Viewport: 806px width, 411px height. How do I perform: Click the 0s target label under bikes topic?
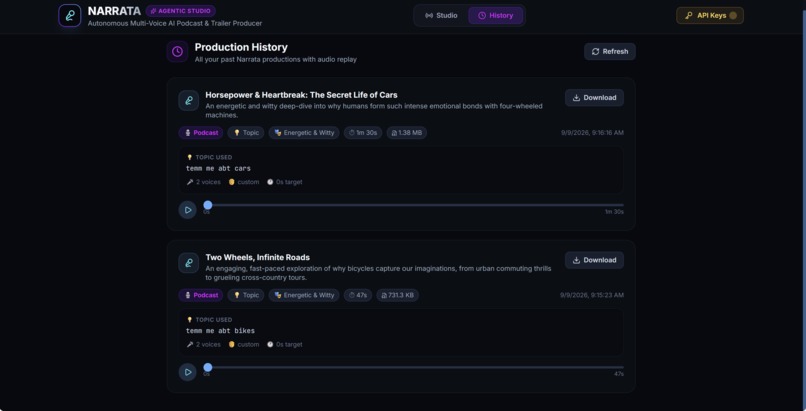(284, 344)
